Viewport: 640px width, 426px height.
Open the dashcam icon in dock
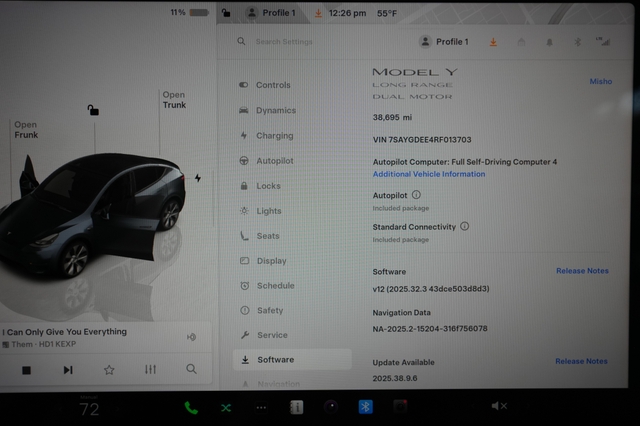400,407
